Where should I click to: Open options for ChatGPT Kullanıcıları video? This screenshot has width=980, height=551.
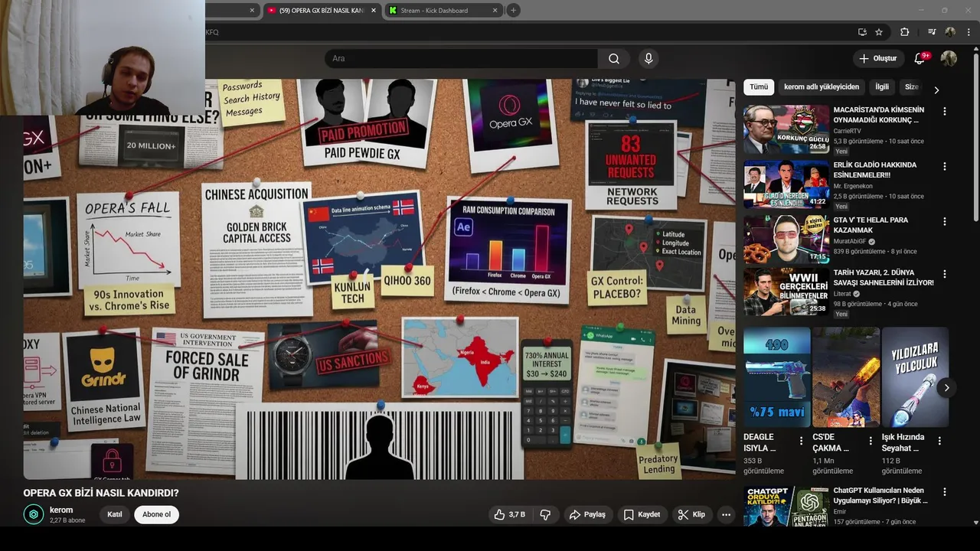[944, 492]
